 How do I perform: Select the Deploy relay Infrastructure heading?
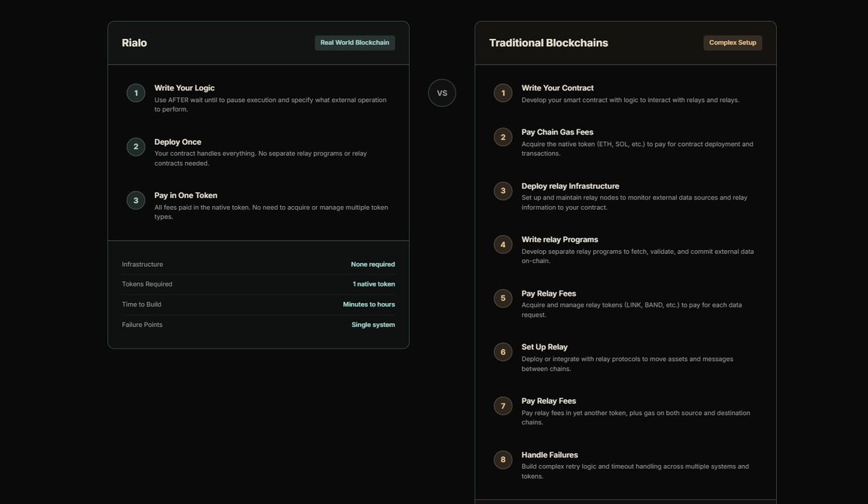pos(571,186)
